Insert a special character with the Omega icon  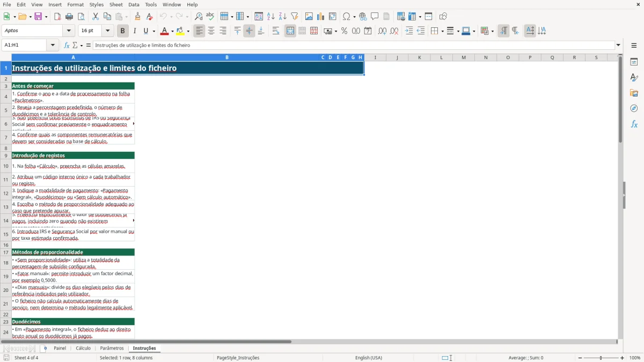(x=347, y=17)
